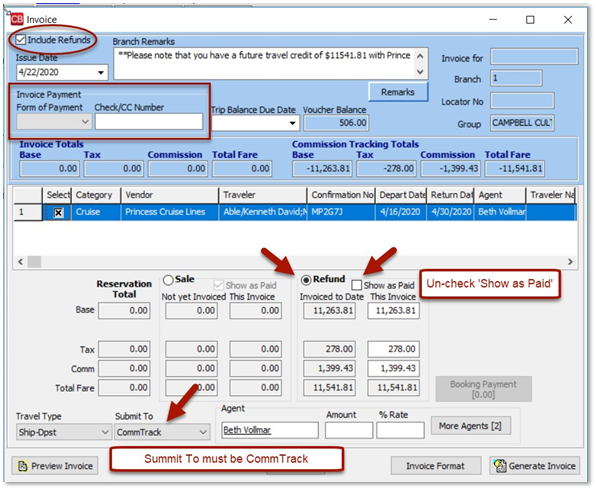
Task: Open the Submit To CommTrack dropdown
Action: click(x=162, y=432)
